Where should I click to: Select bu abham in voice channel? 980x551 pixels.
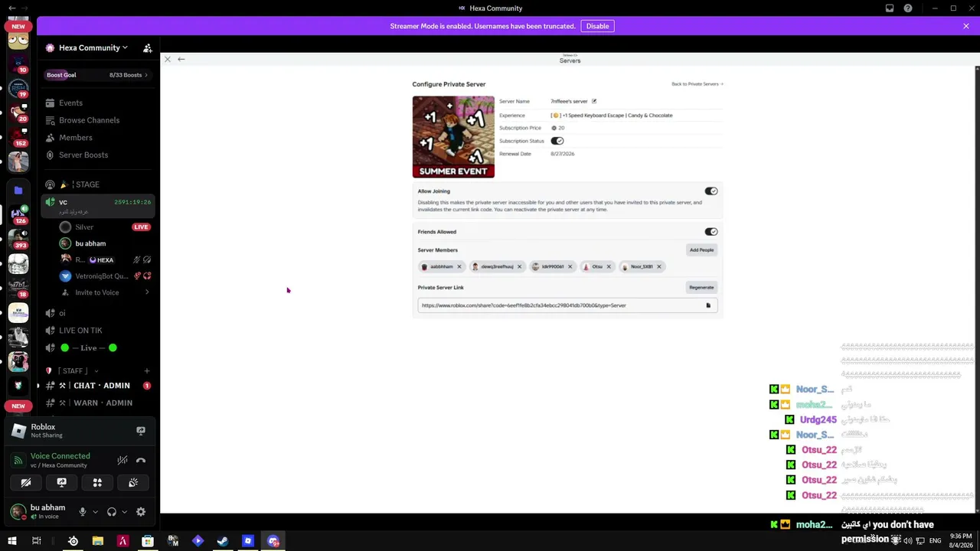pyautogui.click(x=105, y=243)
